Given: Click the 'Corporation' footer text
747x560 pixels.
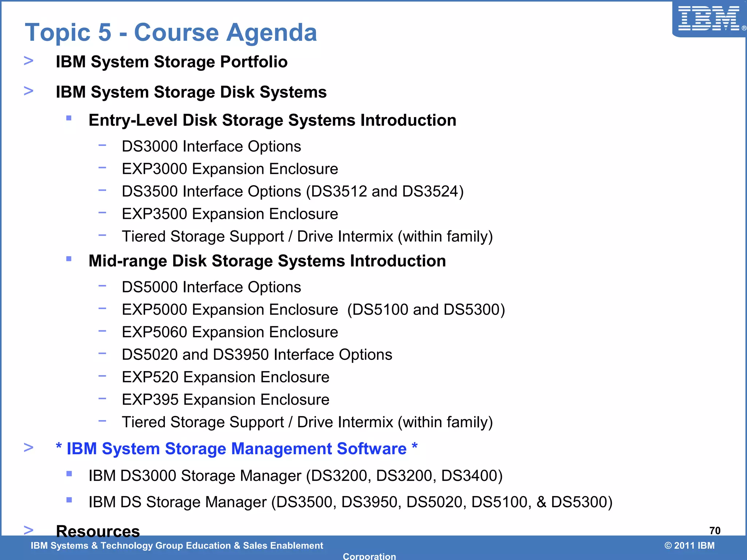Looking at the screenshot, I should click(369, 556).
